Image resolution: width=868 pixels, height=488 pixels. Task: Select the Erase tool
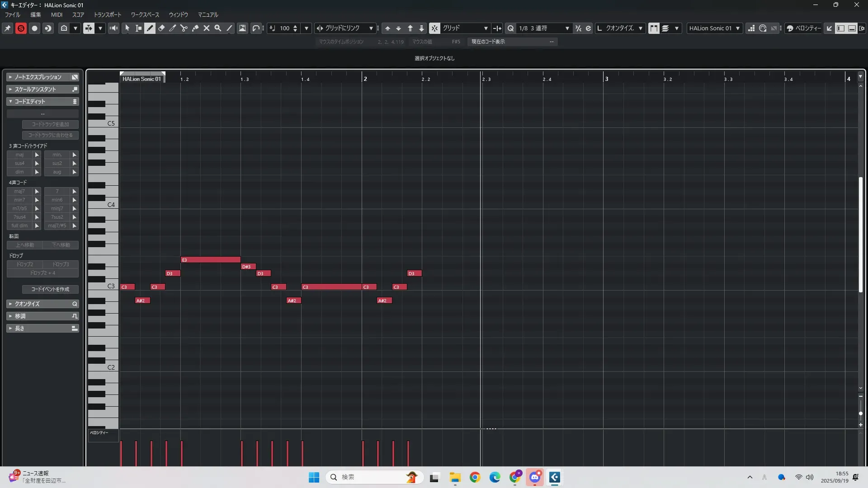point(161,28)
